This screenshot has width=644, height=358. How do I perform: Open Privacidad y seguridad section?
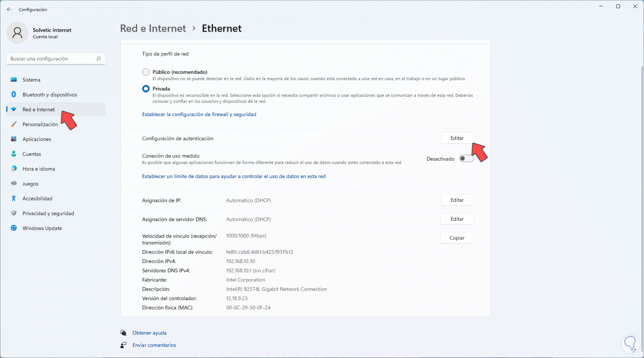48,213
